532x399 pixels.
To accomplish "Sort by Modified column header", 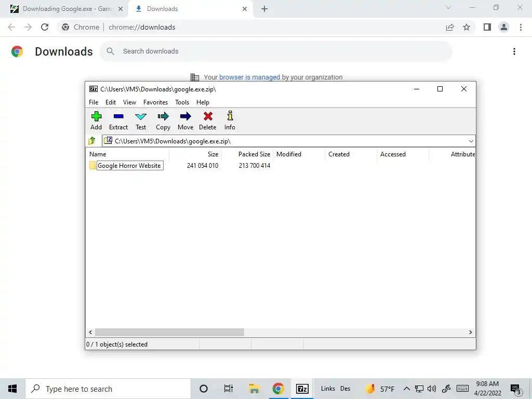I will tap(299, 154).
